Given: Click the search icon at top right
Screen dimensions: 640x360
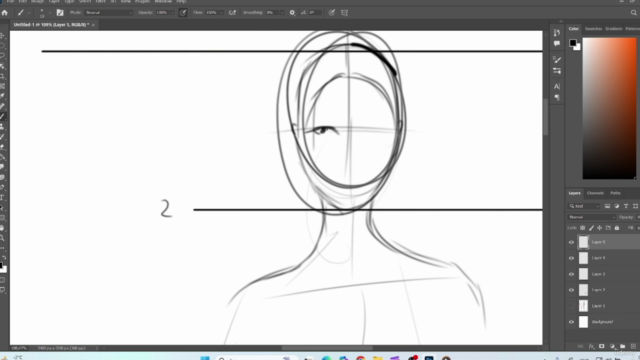Looking at the screenshot, I should pos(633,13).
